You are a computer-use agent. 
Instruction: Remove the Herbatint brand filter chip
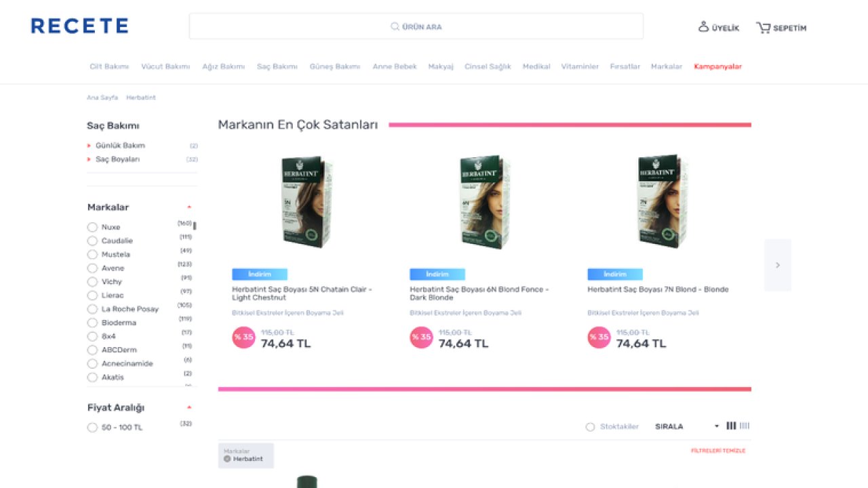point(227,459)
